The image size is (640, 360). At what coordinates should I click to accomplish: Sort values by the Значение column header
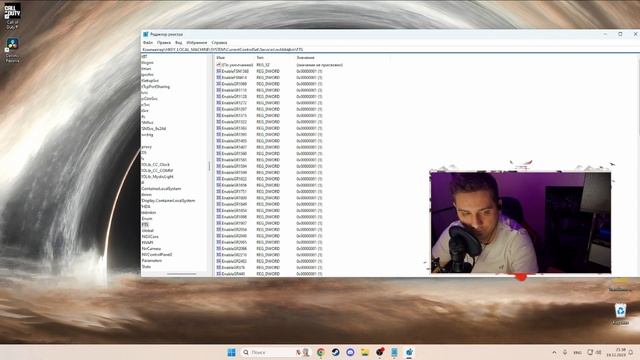(305, 58)
